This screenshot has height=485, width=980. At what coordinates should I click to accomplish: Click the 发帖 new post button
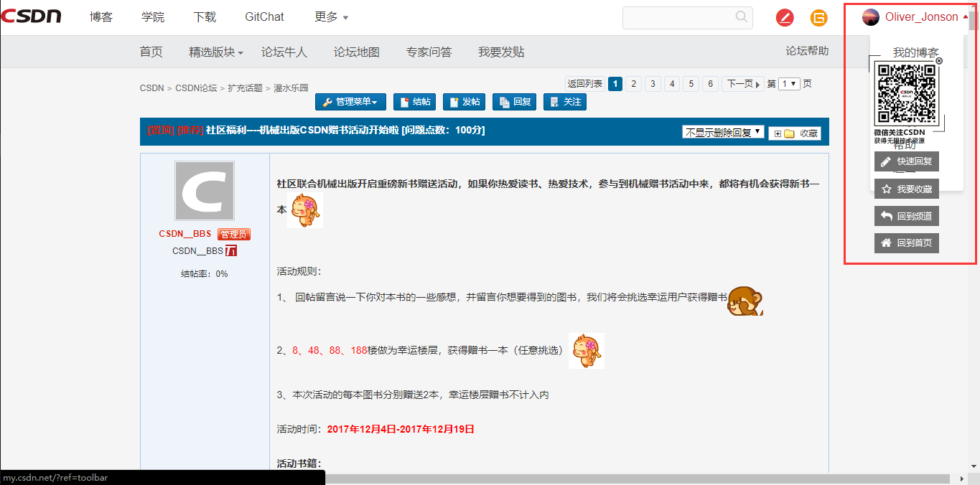[x=465, y=102]
